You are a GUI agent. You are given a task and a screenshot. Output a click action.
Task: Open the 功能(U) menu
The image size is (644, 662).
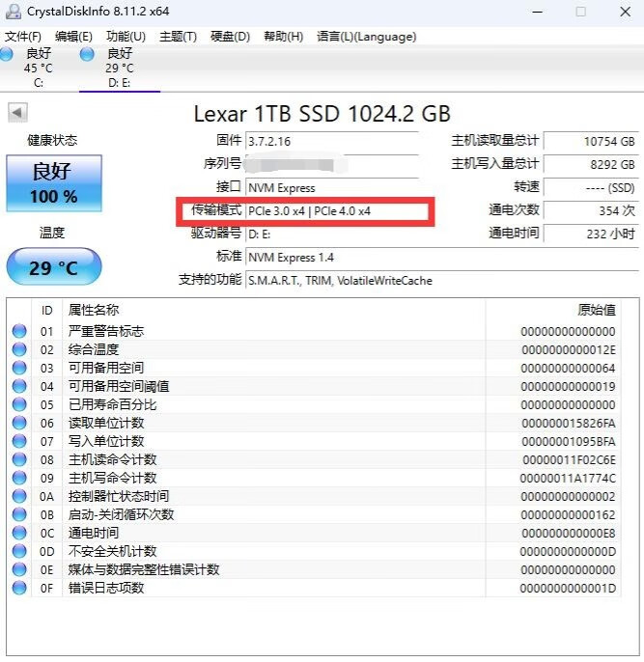pyautogui.click(x=126, y=37)
